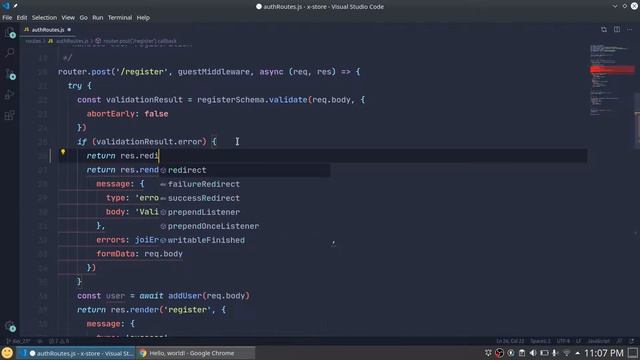640x360 pixels.
Task: Choose the successRedirect suggestion
Action: 245,198
